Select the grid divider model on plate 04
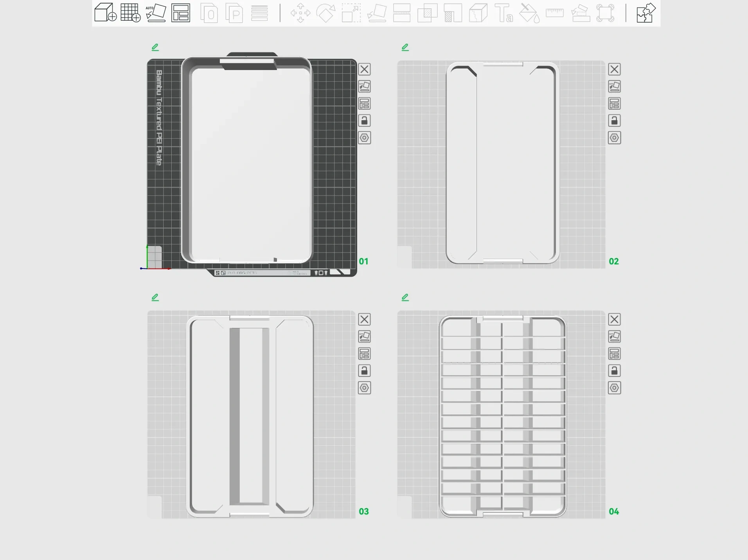 coord(503,416)
